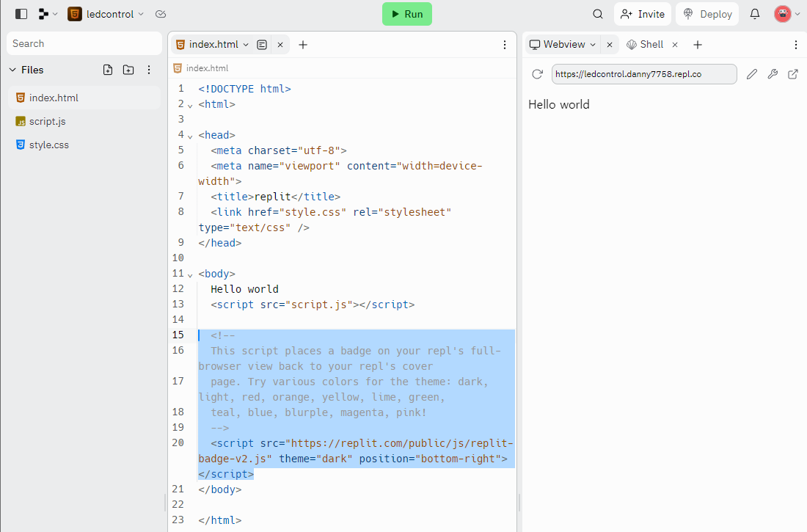The height and width of the screenshot is (532, 807).
Task: Deploy the project
Action: coord(707,14)
